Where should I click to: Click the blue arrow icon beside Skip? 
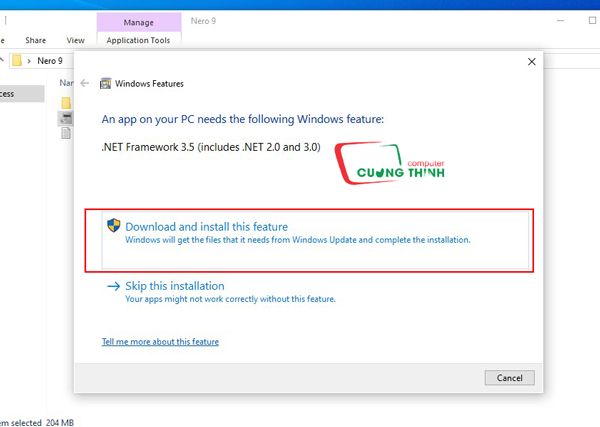[114, 286]
